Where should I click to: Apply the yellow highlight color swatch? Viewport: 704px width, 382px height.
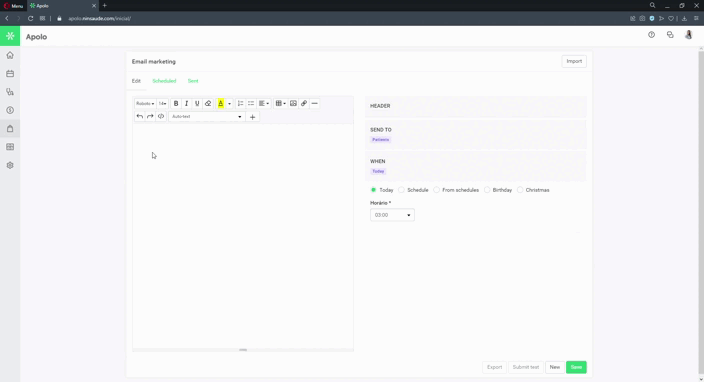[x=220, y=104]
